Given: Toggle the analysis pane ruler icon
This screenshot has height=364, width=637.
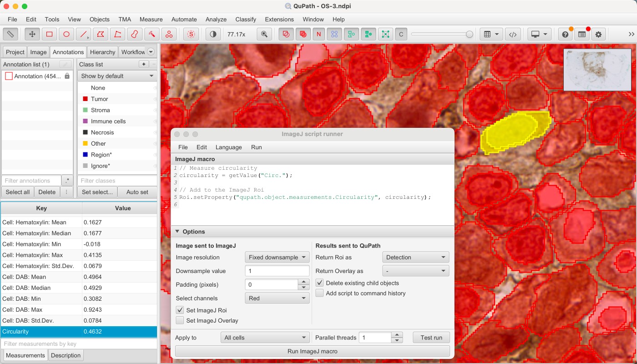Looking at the screenshot, I should click(x=10, y=34).
